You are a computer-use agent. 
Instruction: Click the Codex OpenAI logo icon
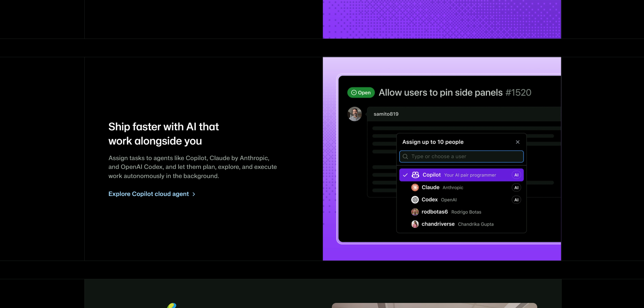[415, 200]
